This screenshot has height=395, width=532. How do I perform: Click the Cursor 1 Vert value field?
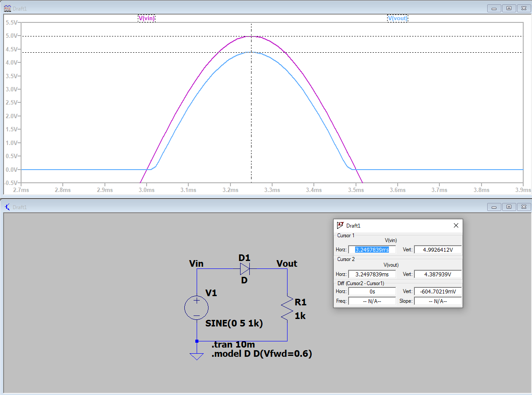click(x=438, y=250)
